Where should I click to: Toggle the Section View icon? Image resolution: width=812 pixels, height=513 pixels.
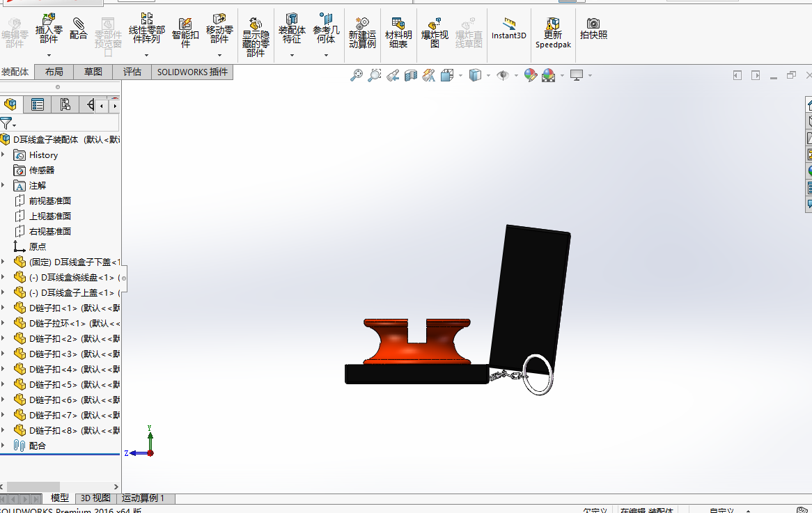(x=411, y=76)
